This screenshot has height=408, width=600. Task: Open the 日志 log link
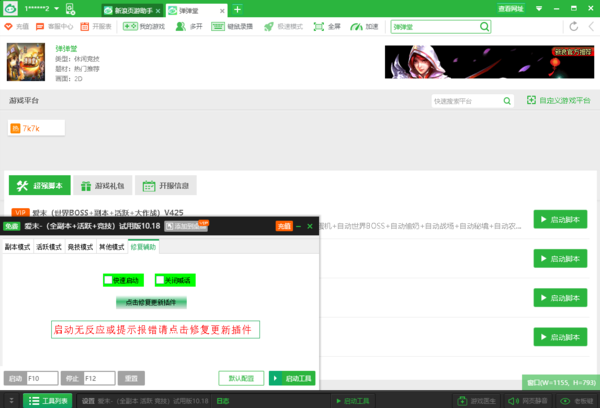coord(223,401)
